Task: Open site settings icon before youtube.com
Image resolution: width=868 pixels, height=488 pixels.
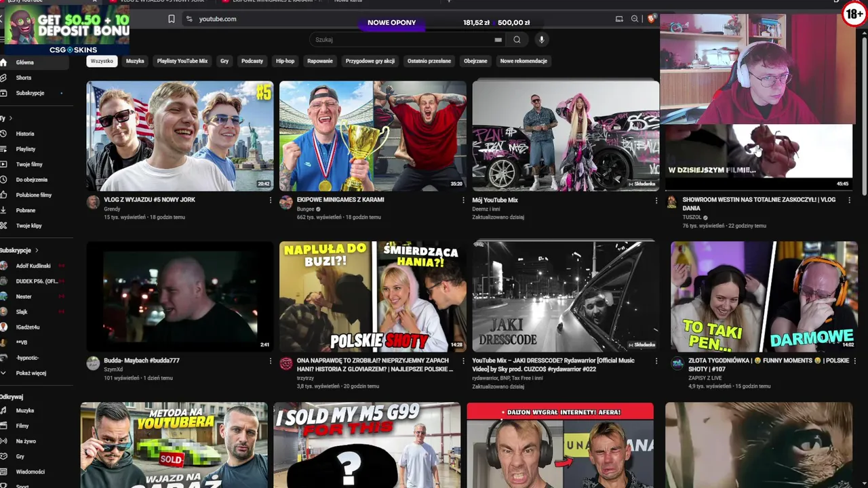Action: (189, 19)
